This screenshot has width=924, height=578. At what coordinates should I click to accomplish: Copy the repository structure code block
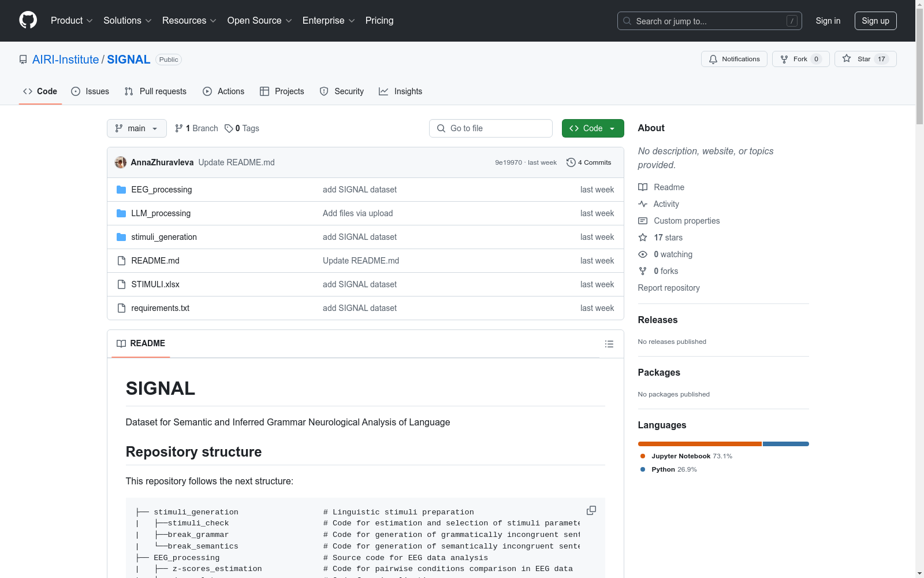tap(591, 510)
